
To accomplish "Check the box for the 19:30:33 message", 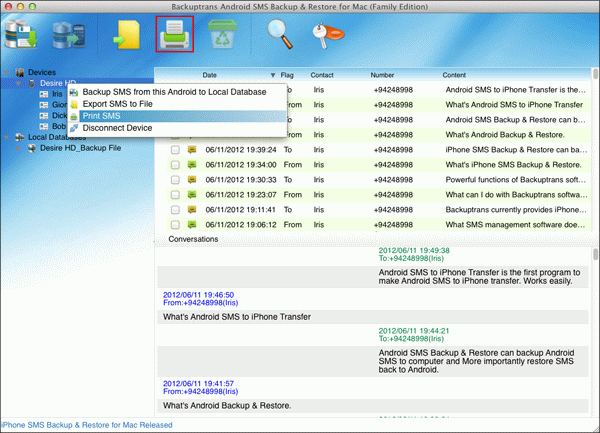I will pyautogui.click(x=175, y=180).
